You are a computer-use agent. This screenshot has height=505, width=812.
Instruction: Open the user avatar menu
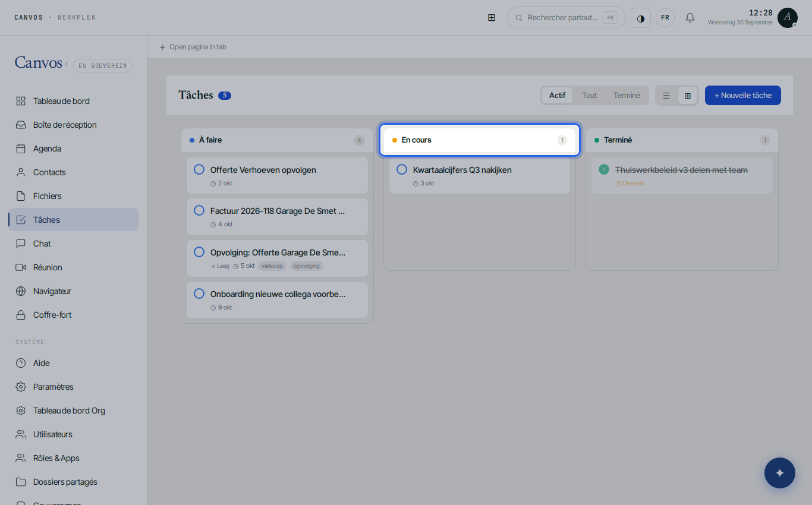(788, 18)
